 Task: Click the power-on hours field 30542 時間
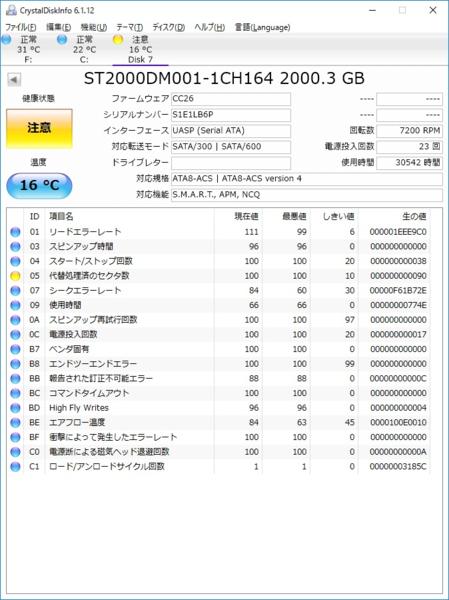[409, 163]
